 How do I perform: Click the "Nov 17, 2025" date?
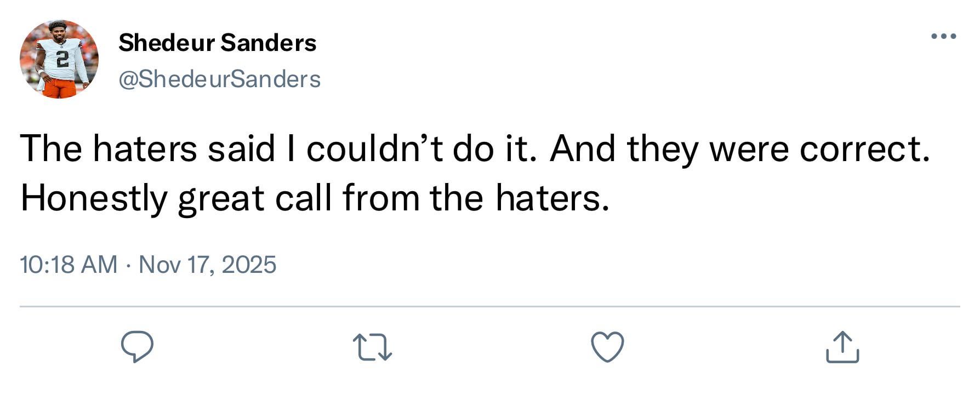click(207, 265)
